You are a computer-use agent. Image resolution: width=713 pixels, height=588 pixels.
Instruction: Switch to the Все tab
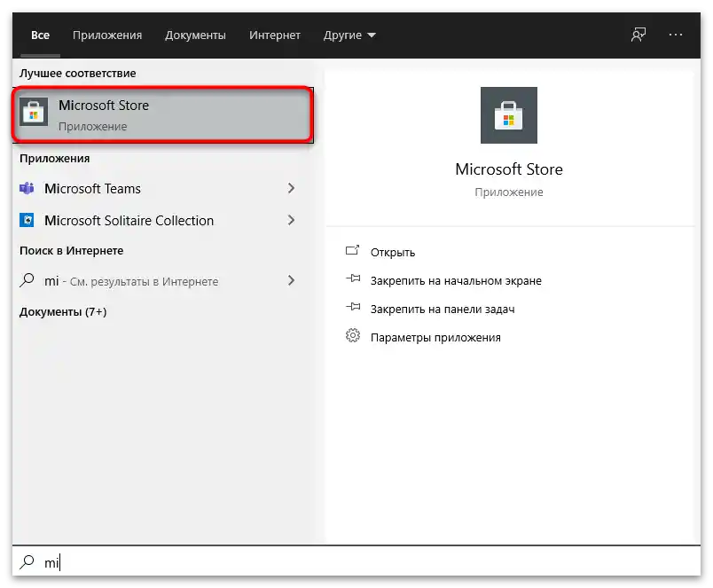pos(41,35)
